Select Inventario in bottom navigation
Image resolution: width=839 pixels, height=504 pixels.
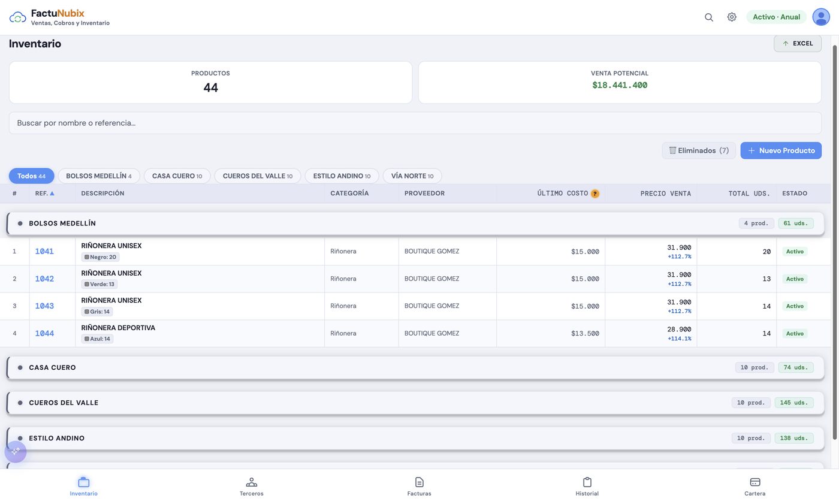(x=84, y=487)
